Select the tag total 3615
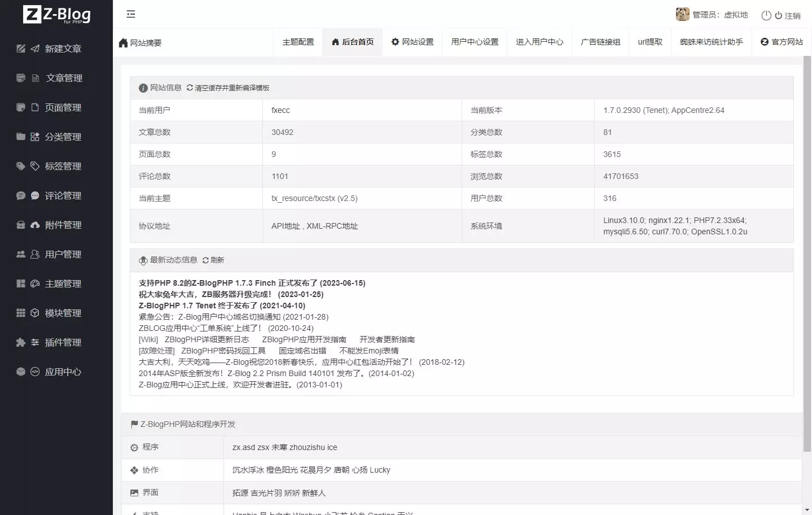The height and width of the screenshot is (515, 812). coord(612,154)
